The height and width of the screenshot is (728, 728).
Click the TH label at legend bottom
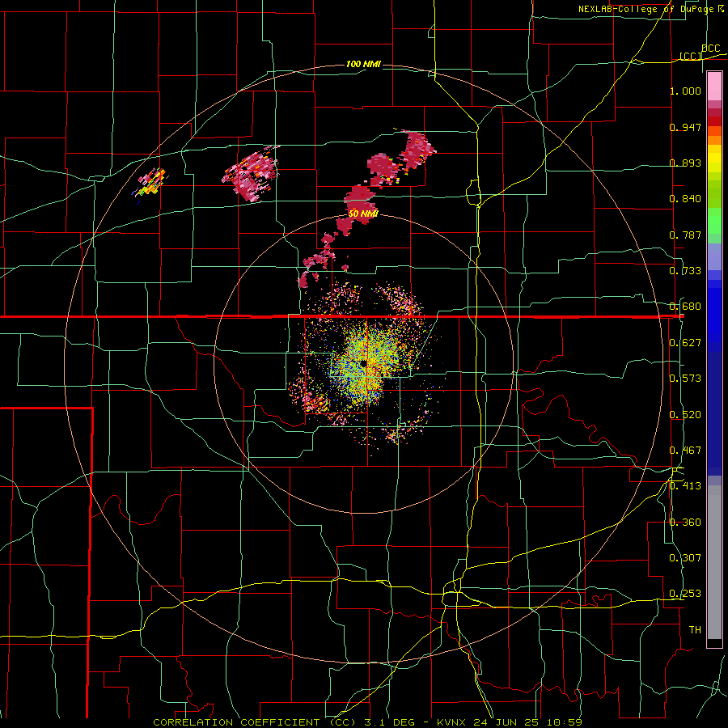pyautogui.click(x=695, y=630)
